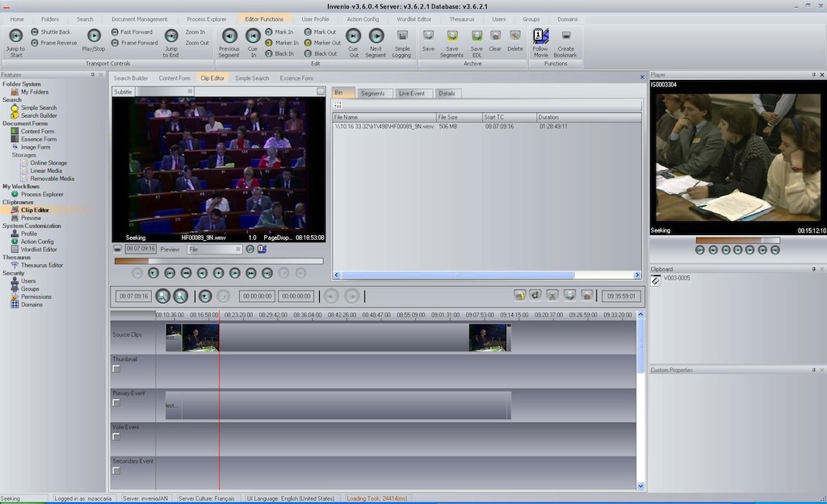Open the Wordlist Editor ribbon tab

(x=413, y=19)
